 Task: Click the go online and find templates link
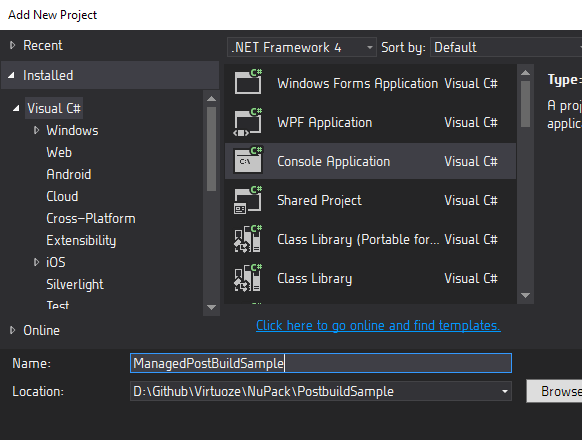pyautogui.click(x=378, y=325)
